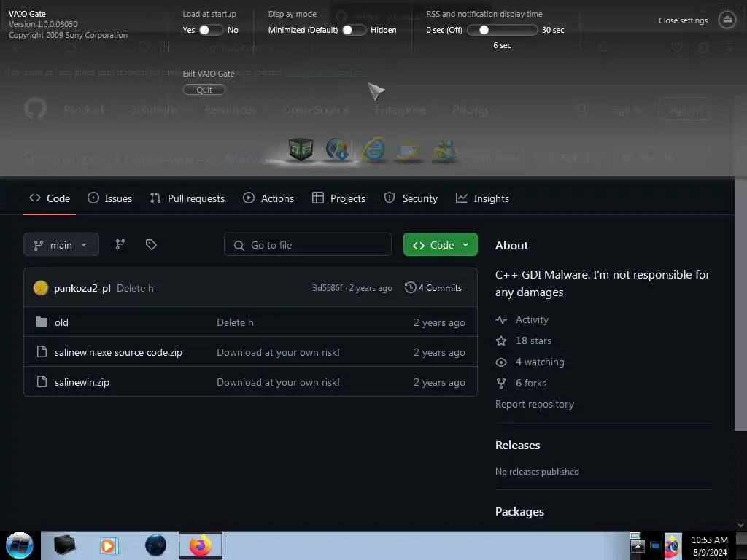Click the Go to file search field
Viewport: 747px width, 560px height.
pos(308,245)
